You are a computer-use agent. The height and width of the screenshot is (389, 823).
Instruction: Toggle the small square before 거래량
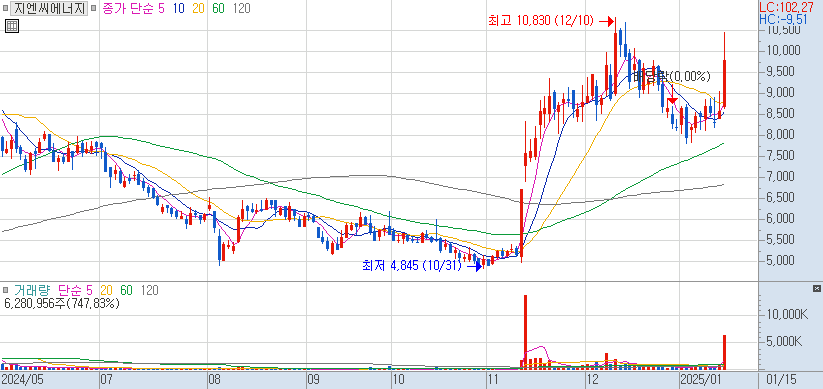(5, 290)
